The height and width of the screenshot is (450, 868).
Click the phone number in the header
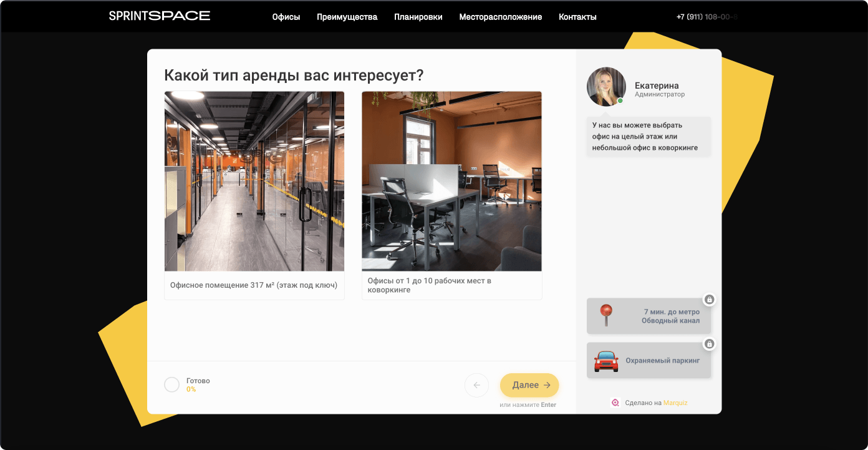pos(706,17)
